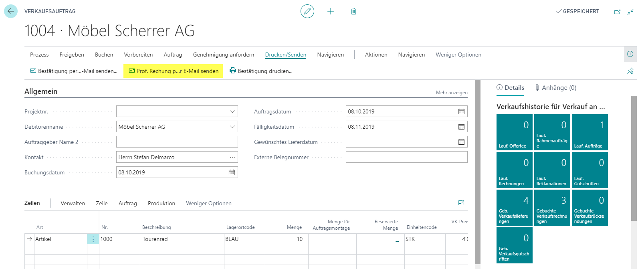Click Art cell Artikel

[x=61, y=239]
